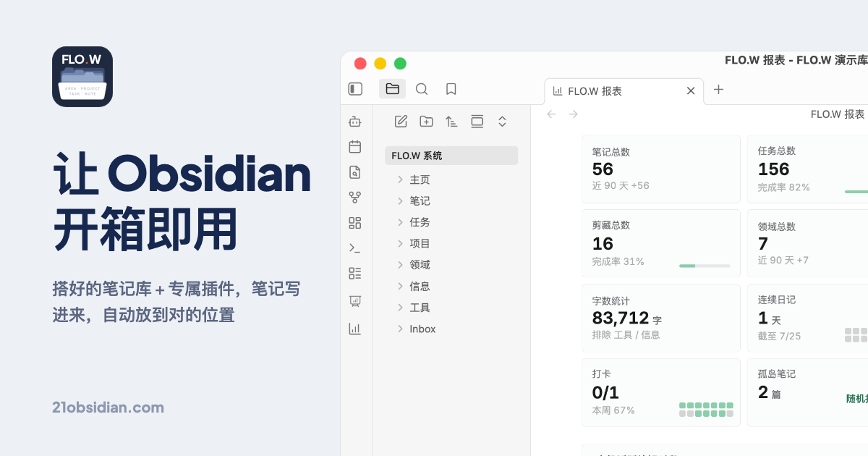Expand the 信息 folder chevron

point(400,286)
